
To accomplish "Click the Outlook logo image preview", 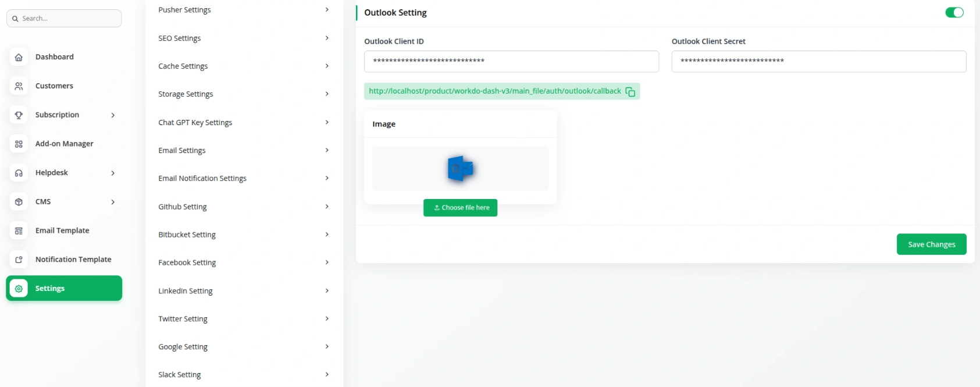I will pyautogui.click(x=460, y=169).
